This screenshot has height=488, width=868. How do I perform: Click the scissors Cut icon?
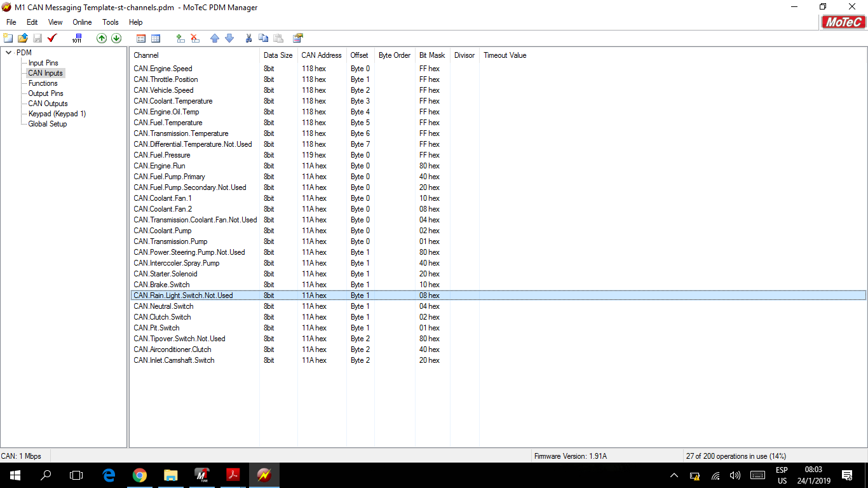click(248, 38)
